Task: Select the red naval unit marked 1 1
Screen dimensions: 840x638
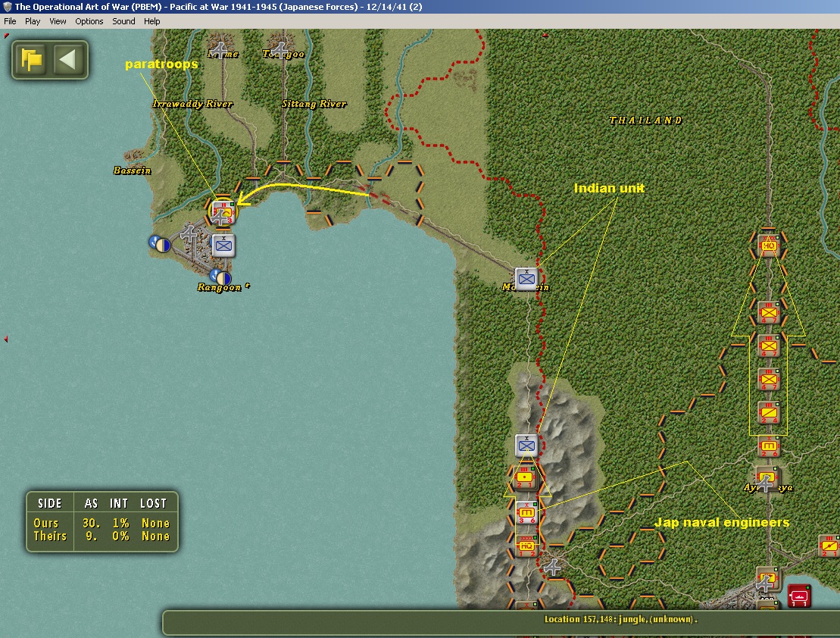Action: tap(799, 596)
